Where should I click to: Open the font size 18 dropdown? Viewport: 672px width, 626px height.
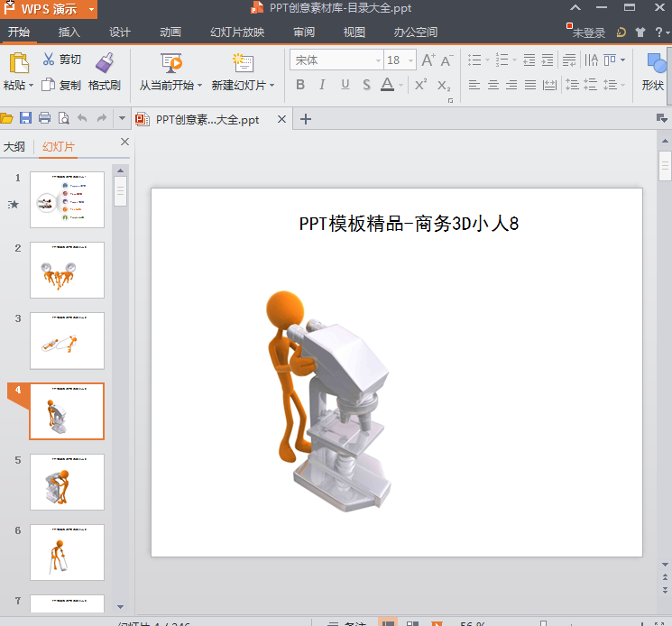pyautogui.click(x=410, y=60)
